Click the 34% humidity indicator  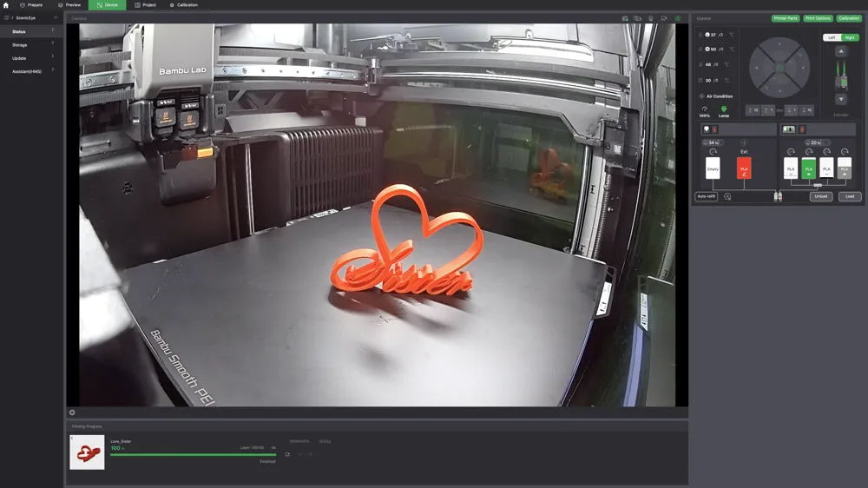point(712,142)
